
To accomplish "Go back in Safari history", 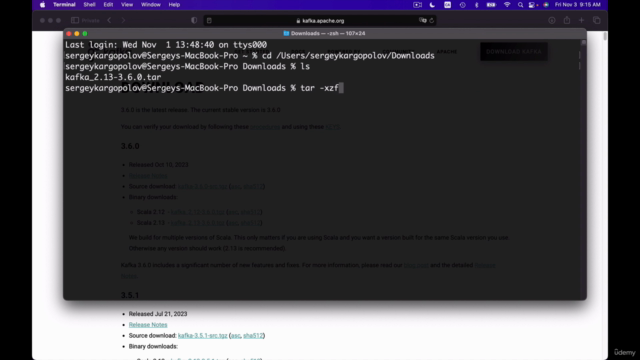I will [x=109, y=20].
